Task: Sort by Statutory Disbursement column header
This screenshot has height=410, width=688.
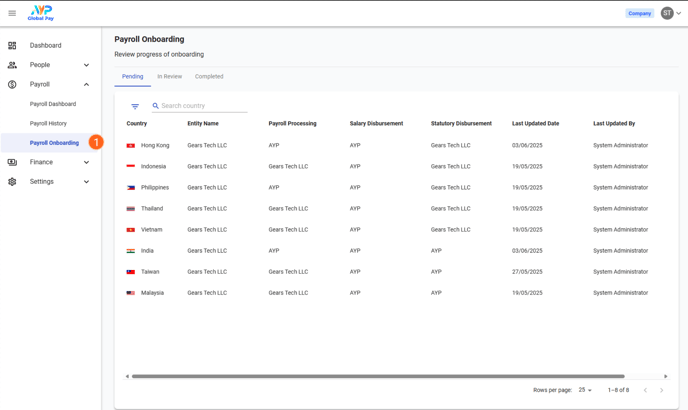Action: 461,123
